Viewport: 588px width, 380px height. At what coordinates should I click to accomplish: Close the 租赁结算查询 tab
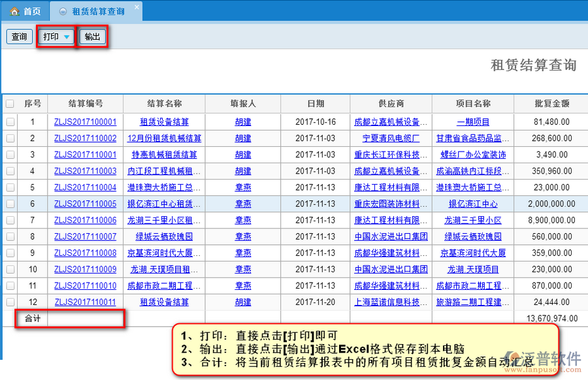(136, 8)
